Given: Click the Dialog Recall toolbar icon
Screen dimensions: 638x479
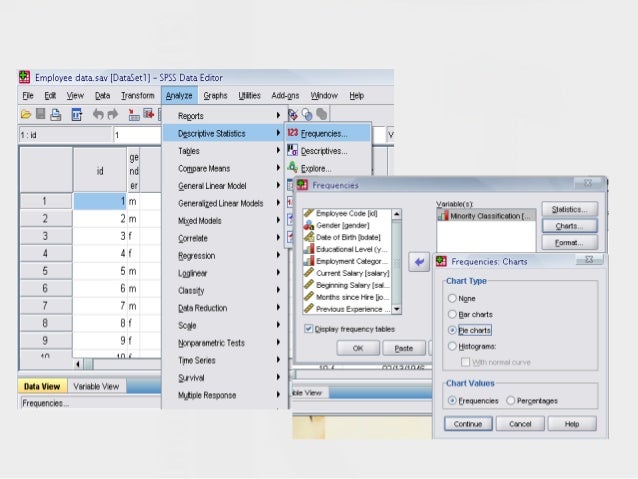Looking at the screenshot, I should point(76,115).
